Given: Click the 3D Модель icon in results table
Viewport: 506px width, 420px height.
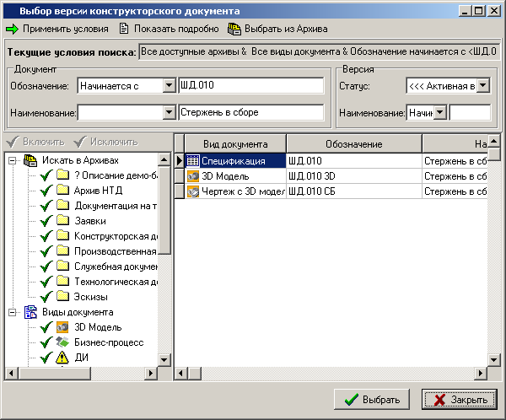Looking at the screenshot, I should (x=192, y=176).
